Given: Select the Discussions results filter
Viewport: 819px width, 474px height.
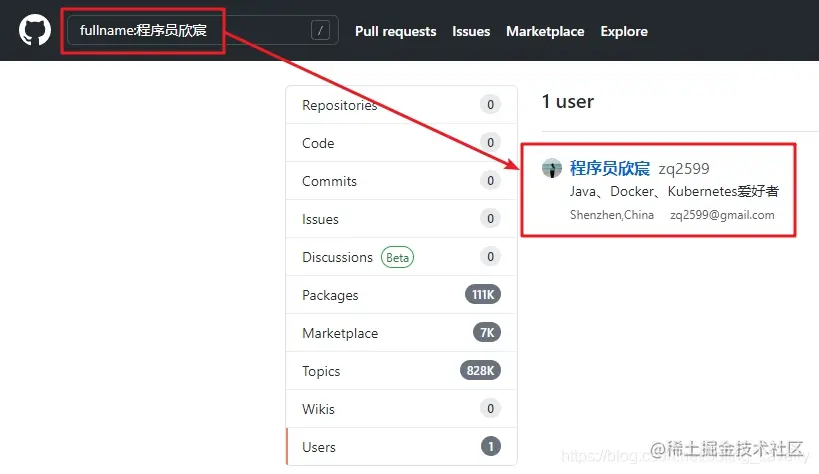Looking at the screenshot, I should pos(401,257).
